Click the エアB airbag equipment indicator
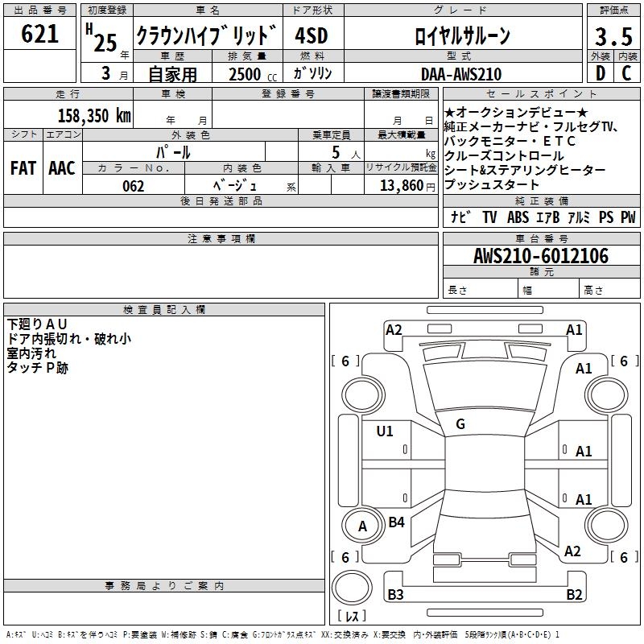This screenshot has height=644, width=644. pos(545,217)
